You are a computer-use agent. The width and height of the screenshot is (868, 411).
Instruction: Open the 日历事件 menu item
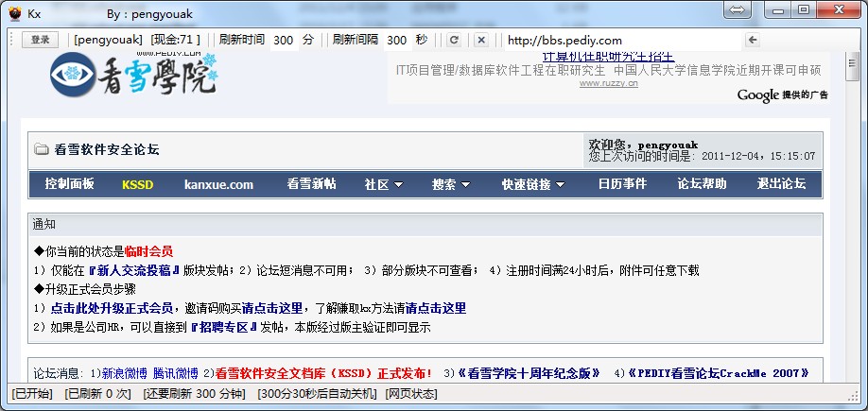(623, 184)
